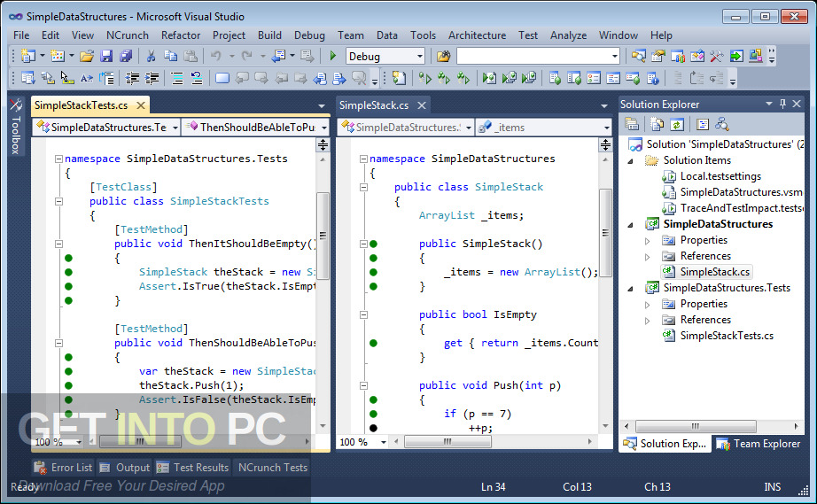Close the SimpleStack.cs tab
The width and height of the screenshot is (817, 504).
pos(422,105)
